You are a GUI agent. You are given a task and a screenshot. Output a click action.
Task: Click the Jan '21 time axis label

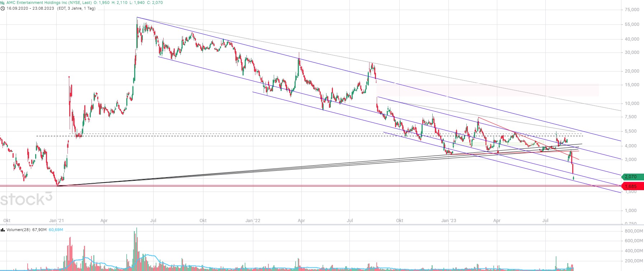(x=57, y=221)
